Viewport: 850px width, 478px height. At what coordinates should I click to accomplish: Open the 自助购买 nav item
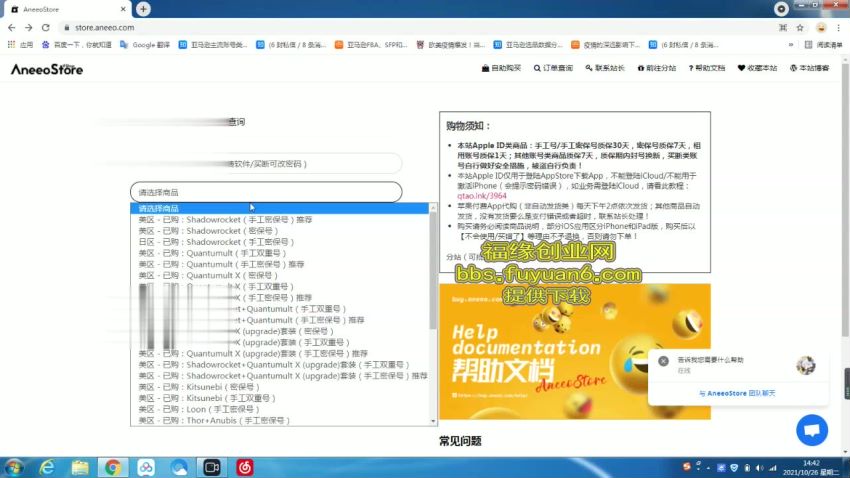[501, 68]
